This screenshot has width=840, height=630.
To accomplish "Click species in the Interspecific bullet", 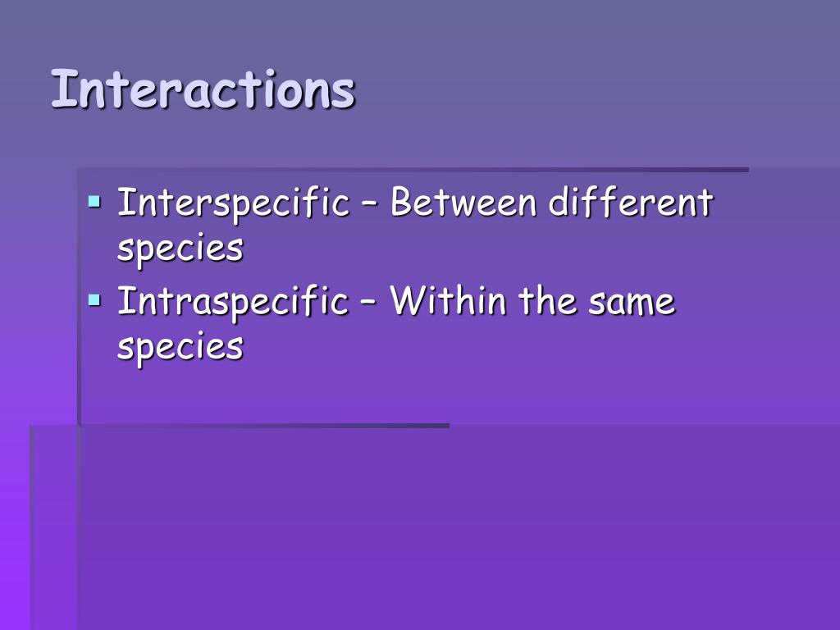I will pyautogui.click(x=180, y=249).
